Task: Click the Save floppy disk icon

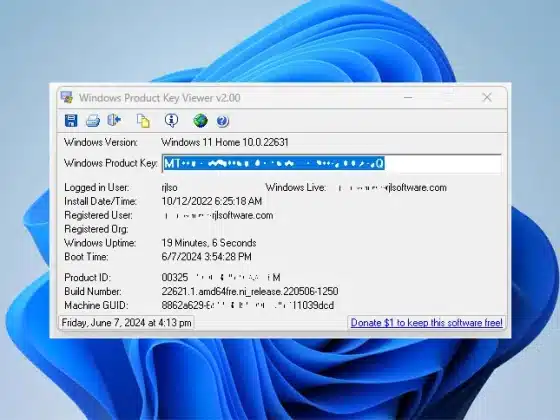Action: 71,121
